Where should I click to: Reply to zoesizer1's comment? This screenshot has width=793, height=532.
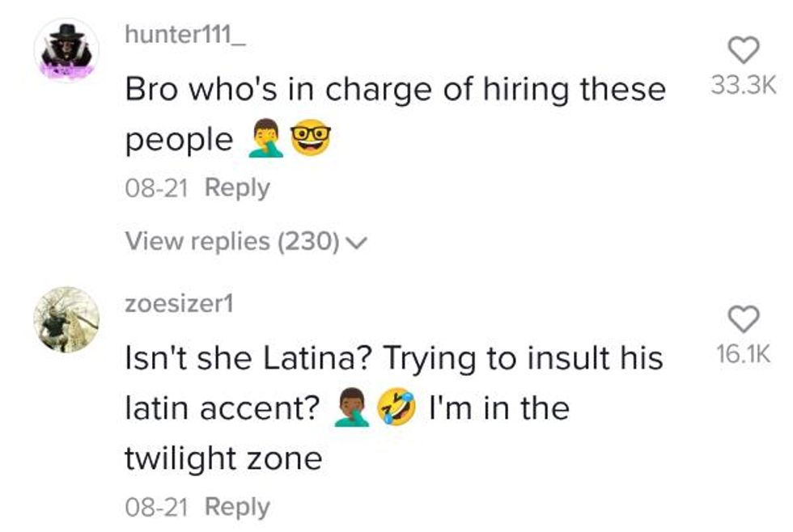tap(237, 507)
